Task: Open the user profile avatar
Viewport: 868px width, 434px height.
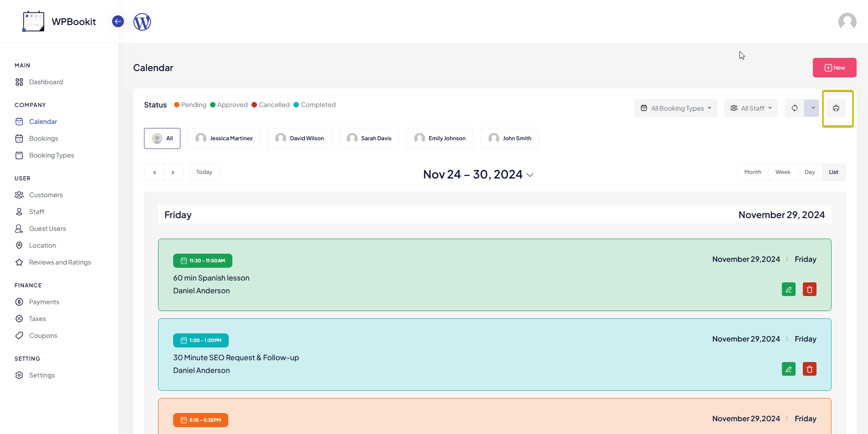Action: coord(847,22)
